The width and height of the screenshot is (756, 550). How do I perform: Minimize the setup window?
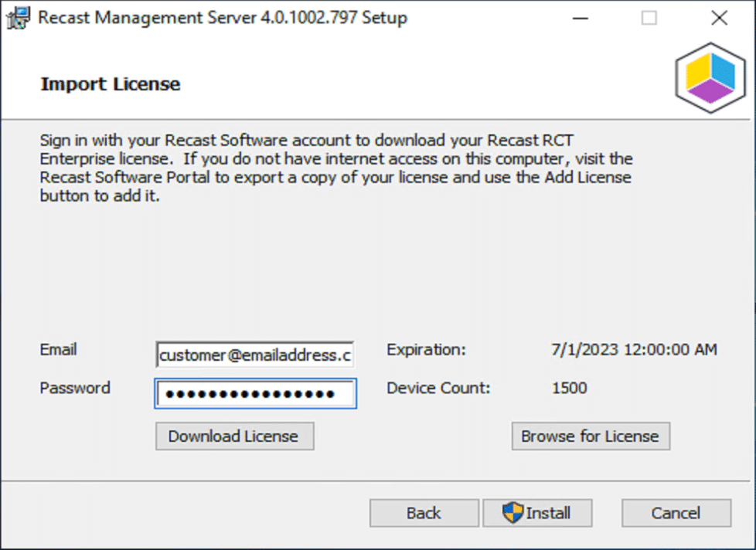tap(580, 19)
